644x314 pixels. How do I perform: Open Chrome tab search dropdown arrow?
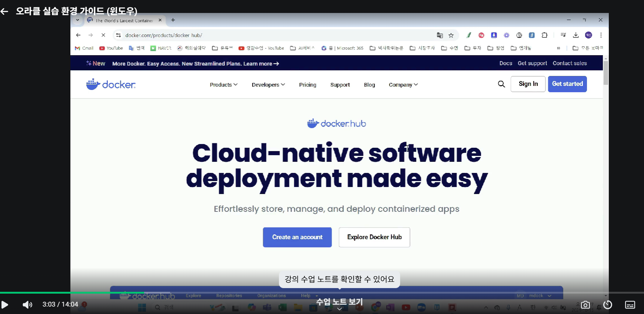click(x=77, y=20)
